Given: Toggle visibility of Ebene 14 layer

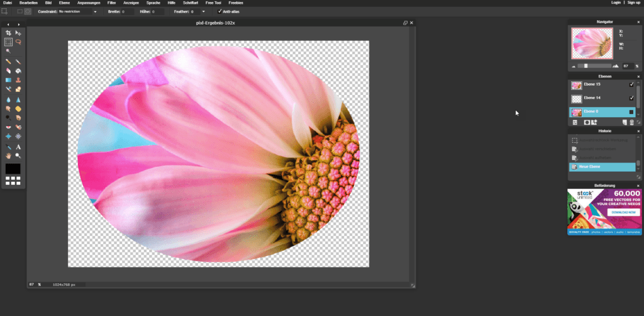Looking at the screenshot, I should tap(631, 98).
